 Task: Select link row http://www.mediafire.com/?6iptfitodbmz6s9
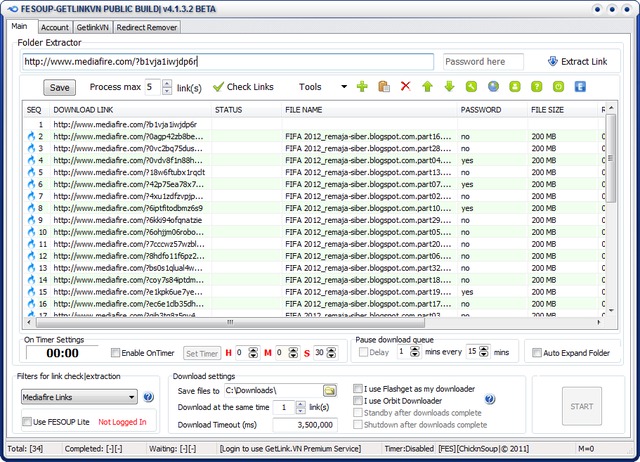[x=313, y=208]
